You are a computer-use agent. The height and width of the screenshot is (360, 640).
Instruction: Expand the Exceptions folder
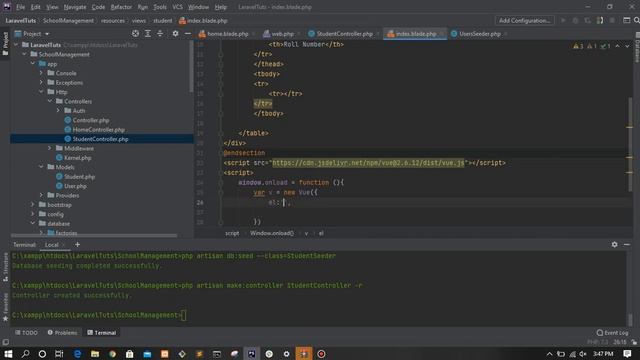pos(41,82)
